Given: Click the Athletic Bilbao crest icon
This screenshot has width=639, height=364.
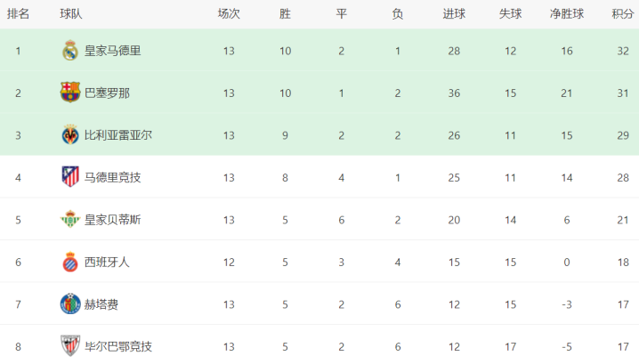Looking at the screenshot, I should [70, 346].
